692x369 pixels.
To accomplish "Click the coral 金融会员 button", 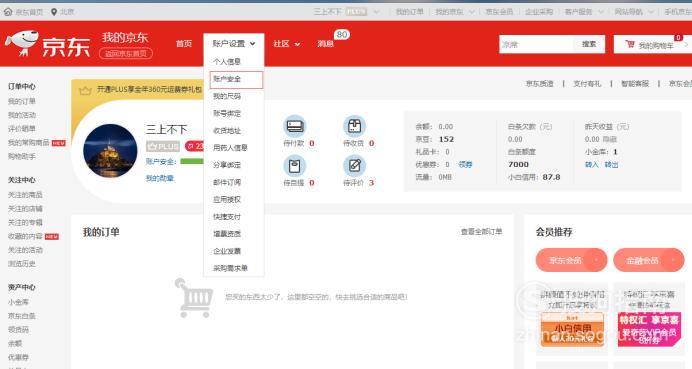I will point(649,260).
